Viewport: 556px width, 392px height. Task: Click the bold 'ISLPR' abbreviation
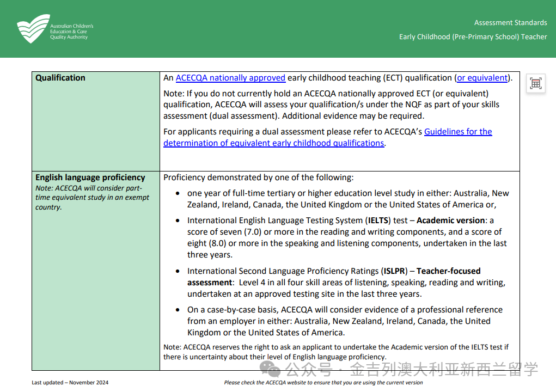tap(394, 271)
